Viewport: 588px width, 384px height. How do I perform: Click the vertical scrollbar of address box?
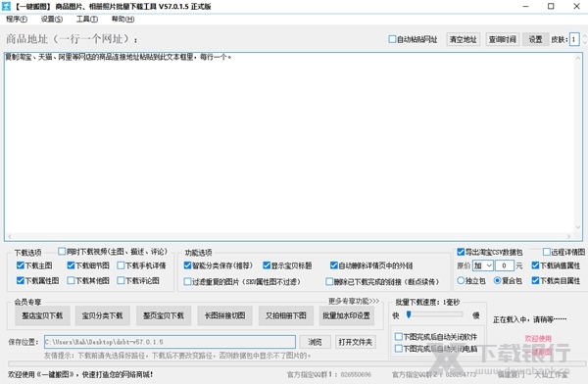[578, 143]
